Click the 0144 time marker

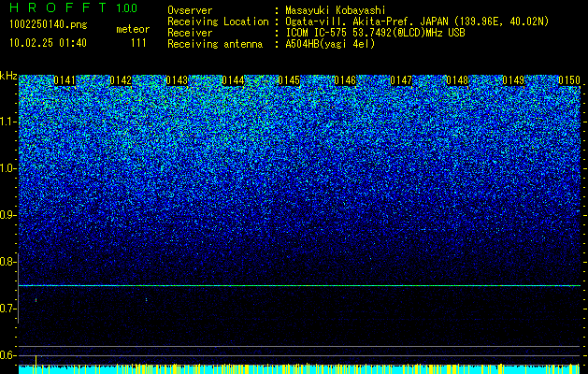[233, 80]
